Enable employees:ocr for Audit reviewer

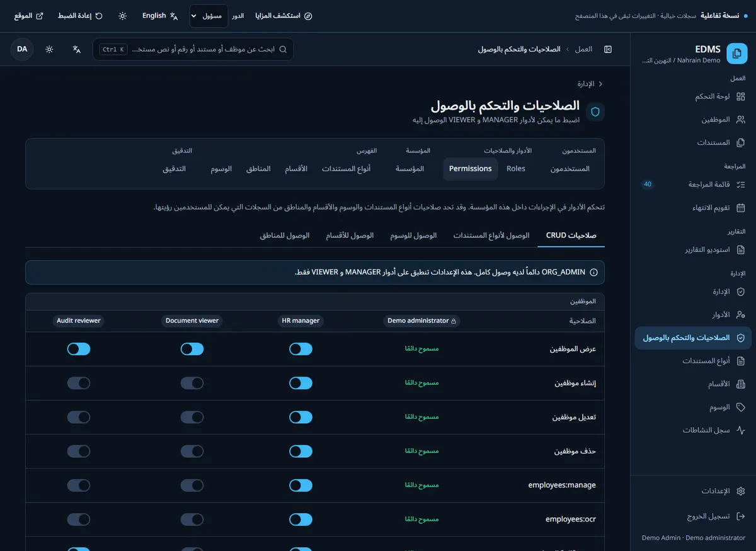click(x=79, y=519)
